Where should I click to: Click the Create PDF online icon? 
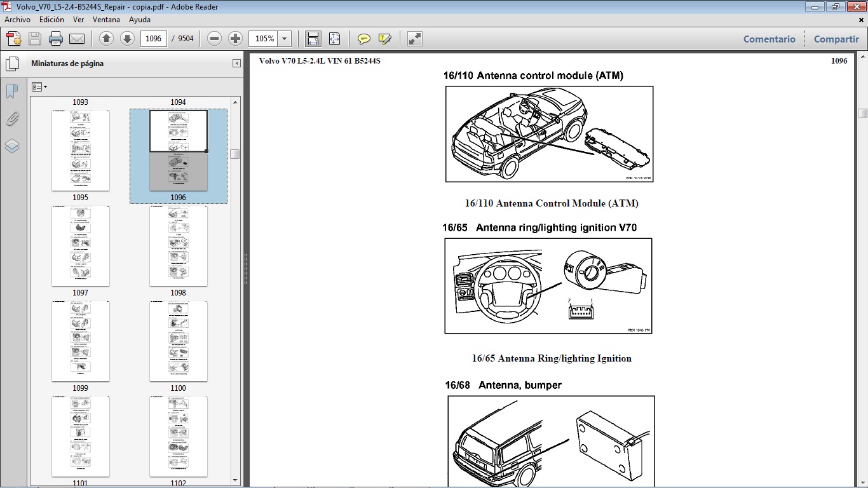tap(14, 39)
